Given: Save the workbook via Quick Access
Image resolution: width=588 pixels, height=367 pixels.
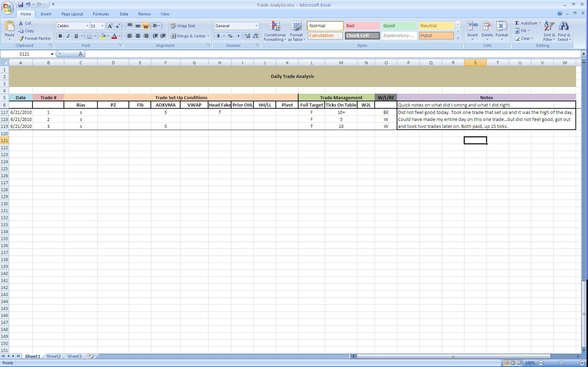Looking at the screenshot, I should (x=21, y=5).
